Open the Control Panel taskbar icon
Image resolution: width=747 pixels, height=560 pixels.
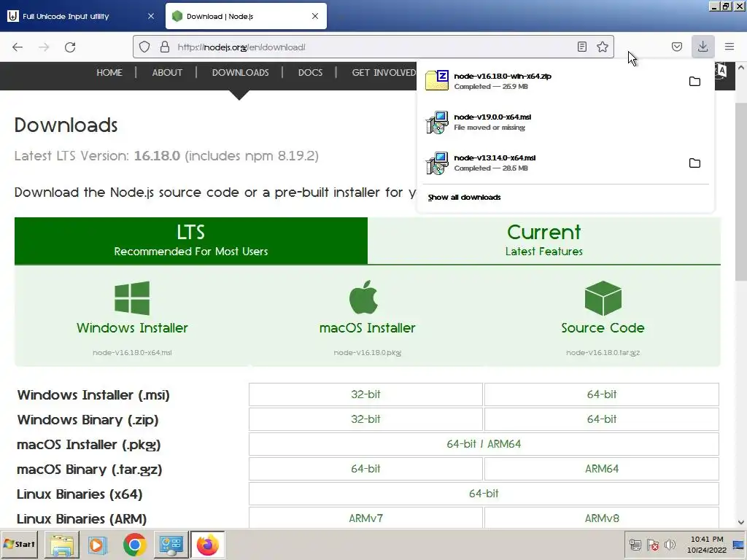click(x=171, y=544)
